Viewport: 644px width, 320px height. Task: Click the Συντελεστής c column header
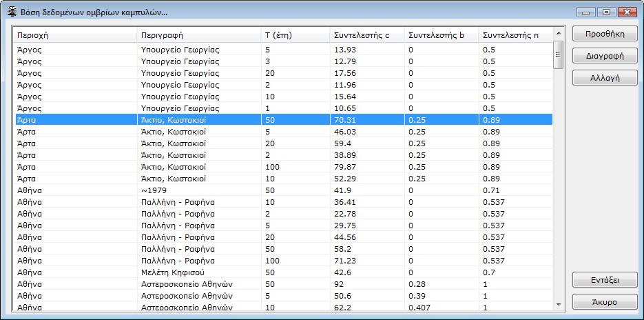pyautogui.click(x=366, y=34)
